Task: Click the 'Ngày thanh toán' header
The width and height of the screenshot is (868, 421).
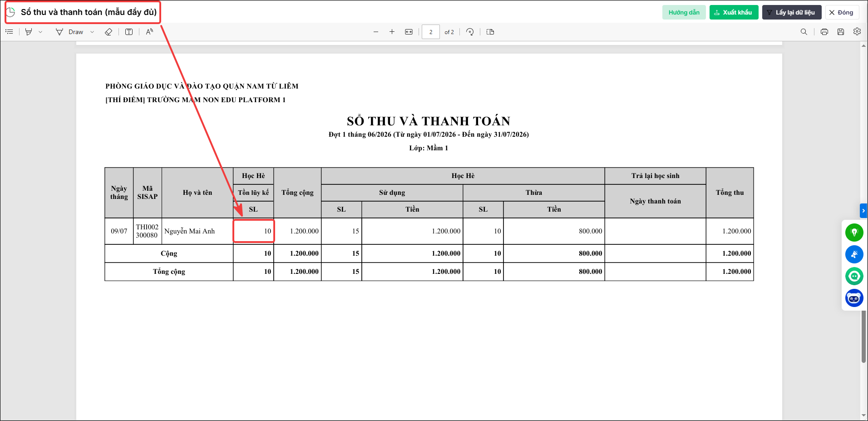Action: [656, 201]
